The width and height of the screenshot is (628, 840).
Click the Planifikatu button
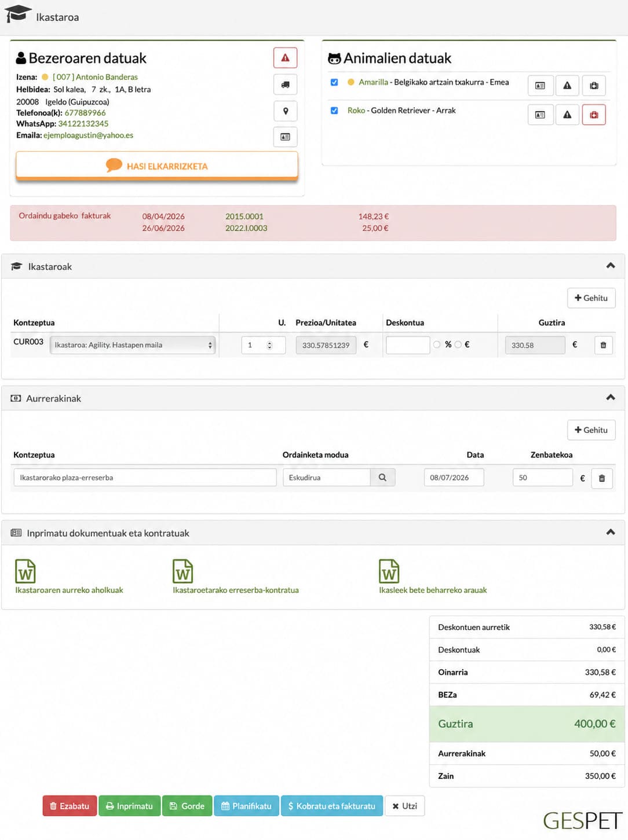pyautogui.click(x=246, y=806)
